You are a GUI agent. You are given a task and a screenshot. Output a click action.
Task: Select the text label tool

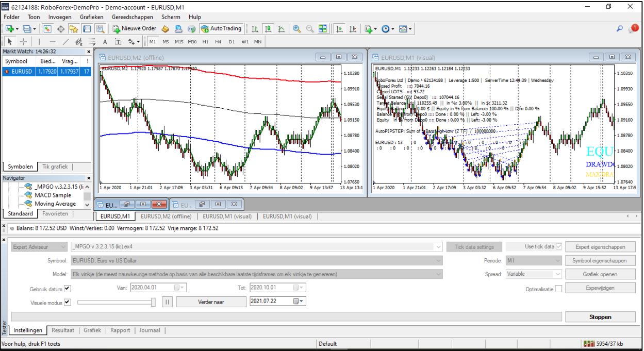click(x=118, y=41)
